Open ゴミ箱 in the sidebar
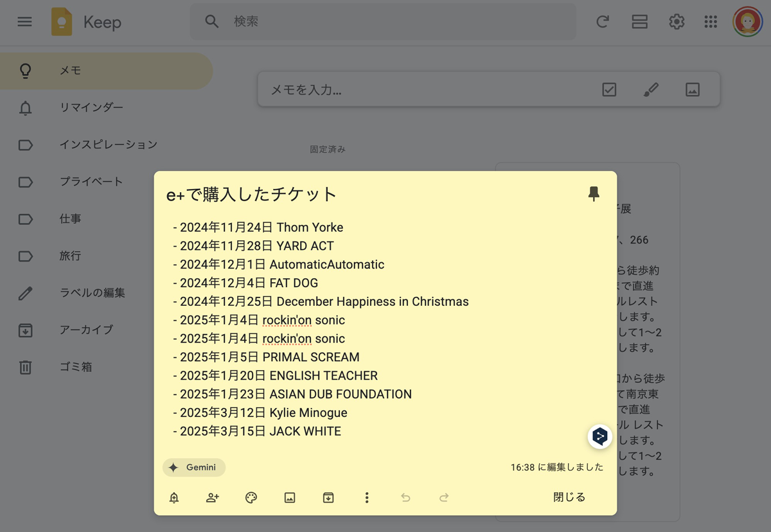771x532 pixels. tap(106, 367)
